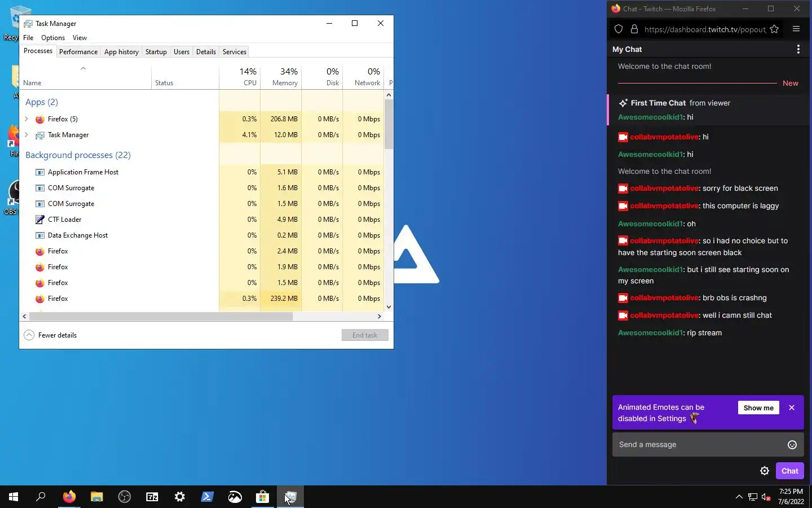812x508 pixels.
Task: Open Settings gear on taskbar
Action: (180, 497)
